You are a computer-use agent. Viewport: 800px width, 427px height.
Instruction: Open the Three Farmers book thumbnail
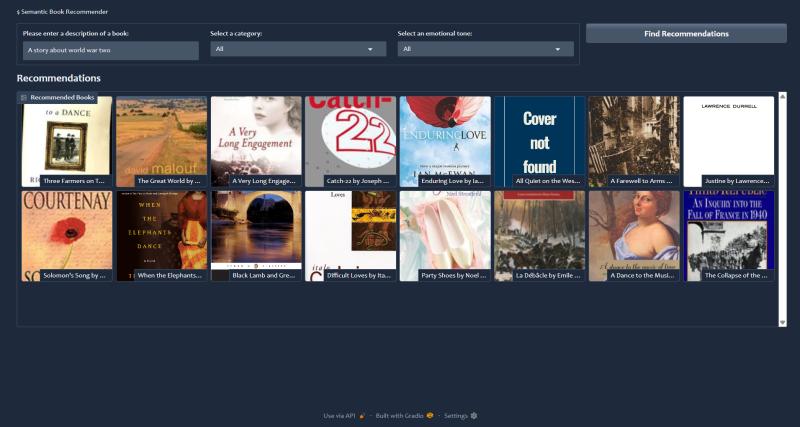tap(67, 141)
